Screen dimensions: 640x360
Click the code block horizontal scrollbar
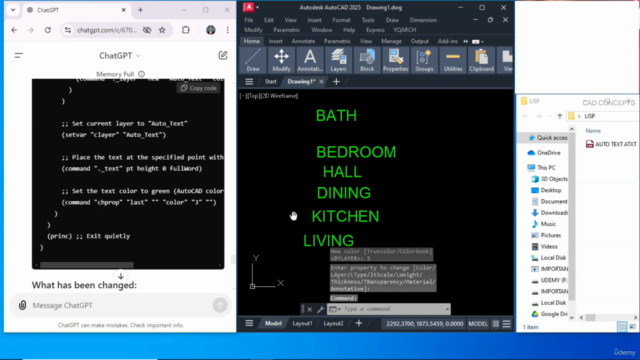87,265
